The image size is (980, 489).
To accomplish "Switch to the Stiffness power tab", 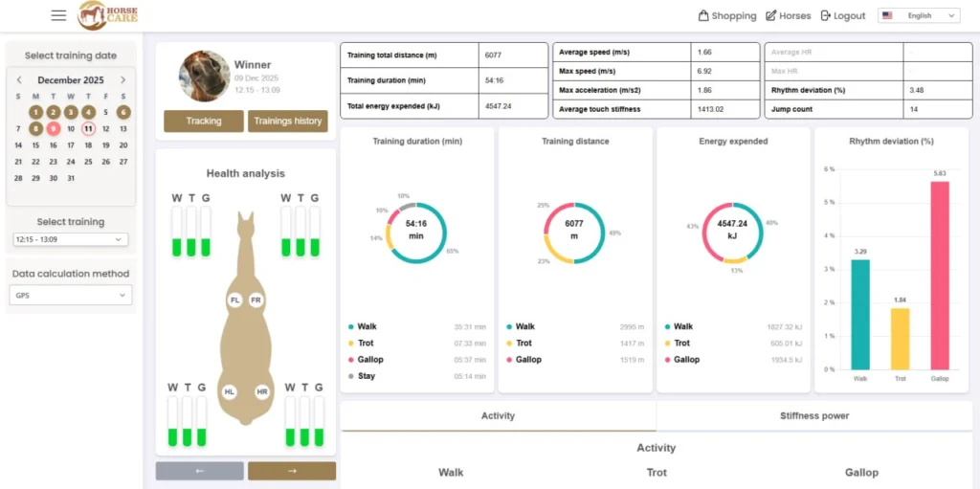I will tap(813, 416).
